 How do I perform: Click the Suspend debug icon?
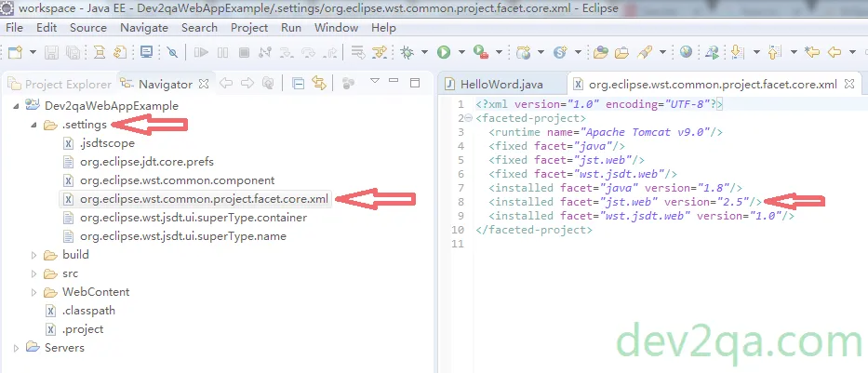(x=222, y=53)
